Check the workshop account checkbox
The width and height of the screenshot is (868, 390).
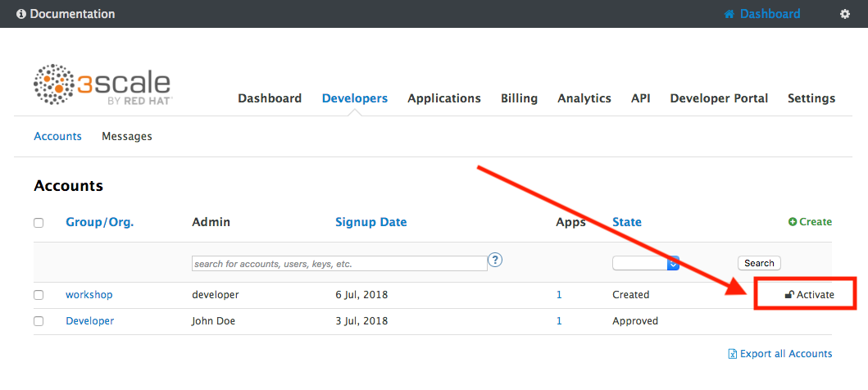[x=39, y=295]
